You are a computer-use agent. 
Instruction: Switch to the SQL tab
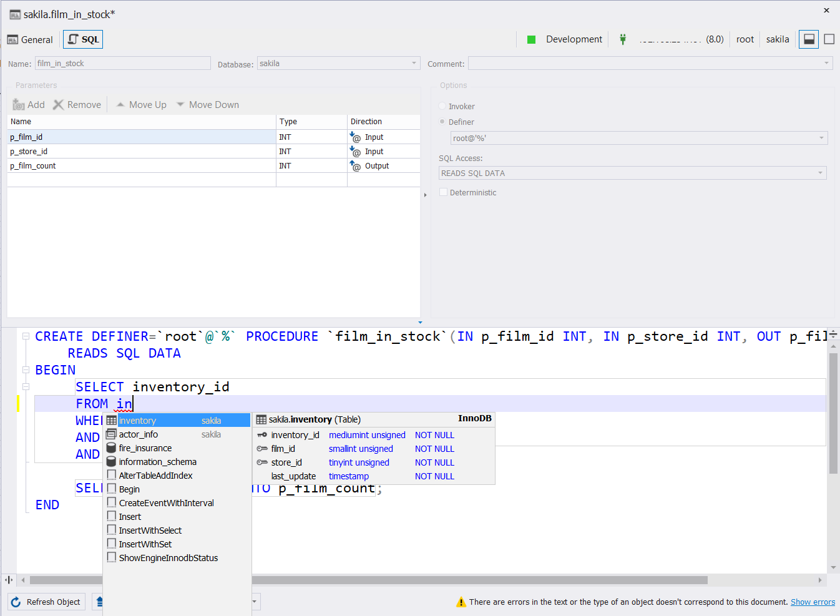pos(83,39)
